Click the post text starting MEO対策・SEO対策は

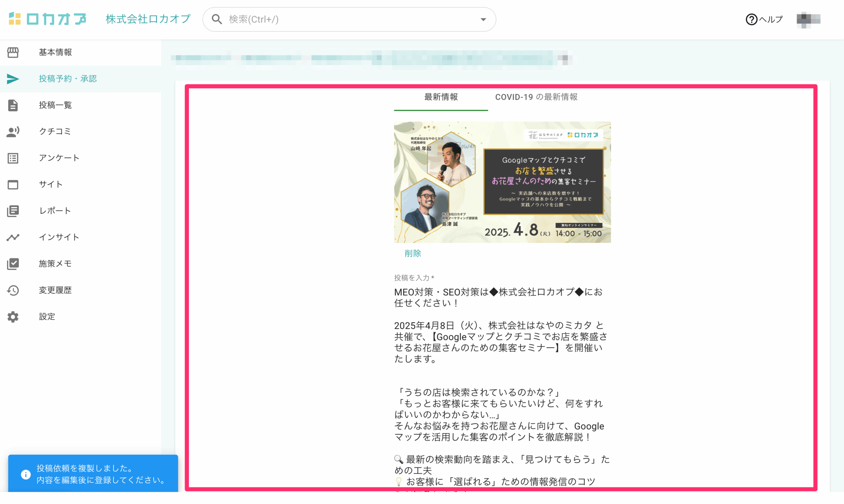(x=498, y=297)
